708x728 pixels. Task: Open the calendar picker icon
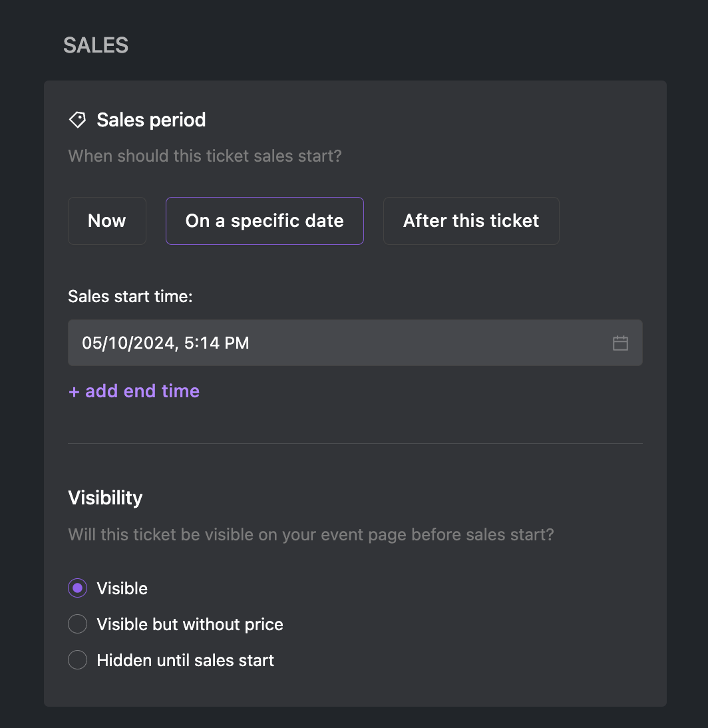[620, 343]
